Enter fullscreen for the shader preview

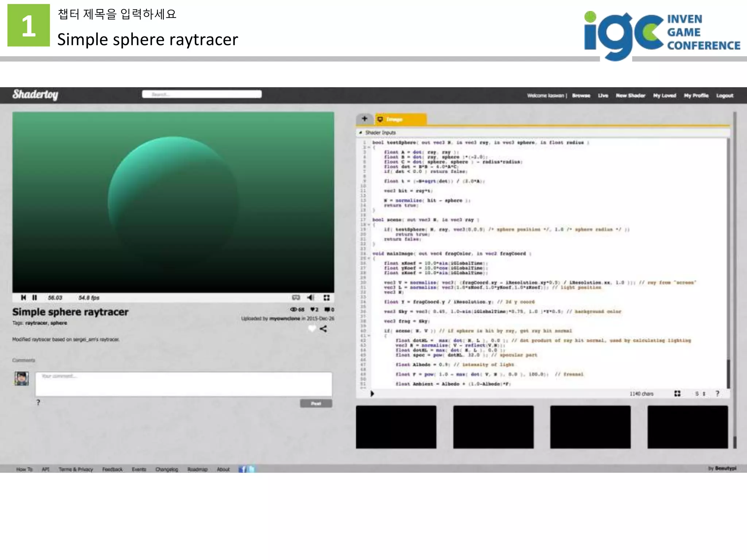pyautogui.click(x=326, y=297)
